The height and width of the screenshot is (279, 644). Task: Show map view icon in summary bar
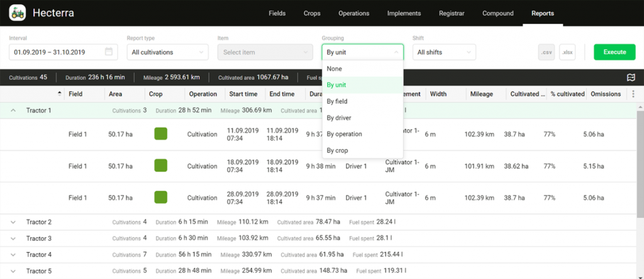[x=631, y=77]
